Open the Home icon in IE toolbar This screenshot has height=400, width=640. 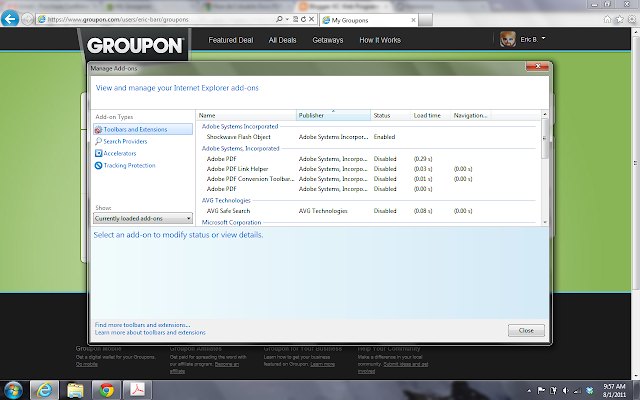(x=607, y=19)
